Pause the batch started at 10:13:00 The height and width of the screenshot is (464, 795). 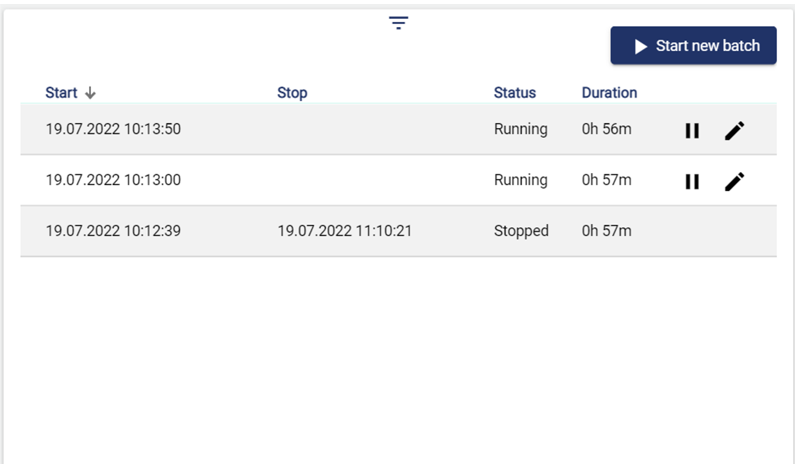pos(692,181)
